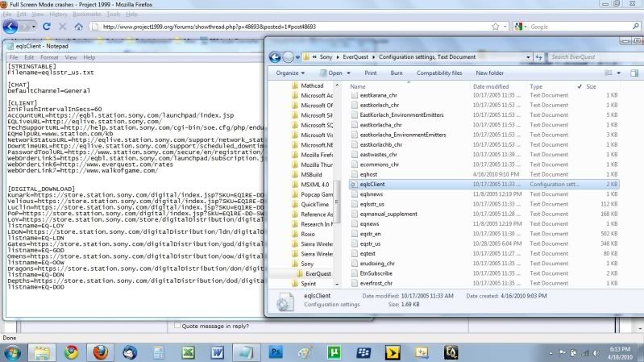Launch Photoshop from the taskbar
Screen dimensions: 644x362
tap(275, 352)
